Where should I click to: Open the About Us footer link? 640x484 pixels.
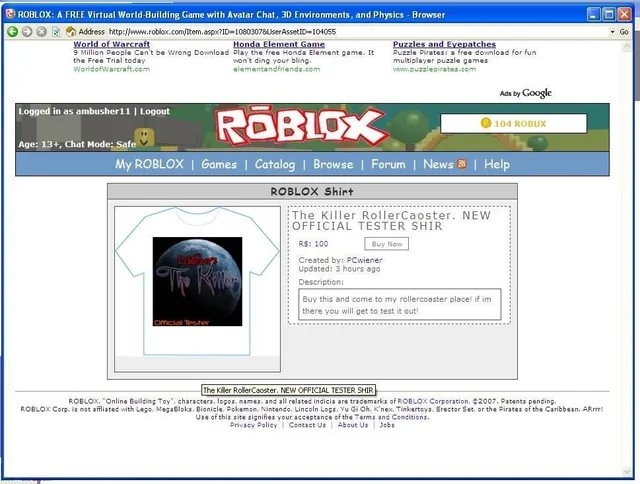pyautogui.click(x=353, y=425)
